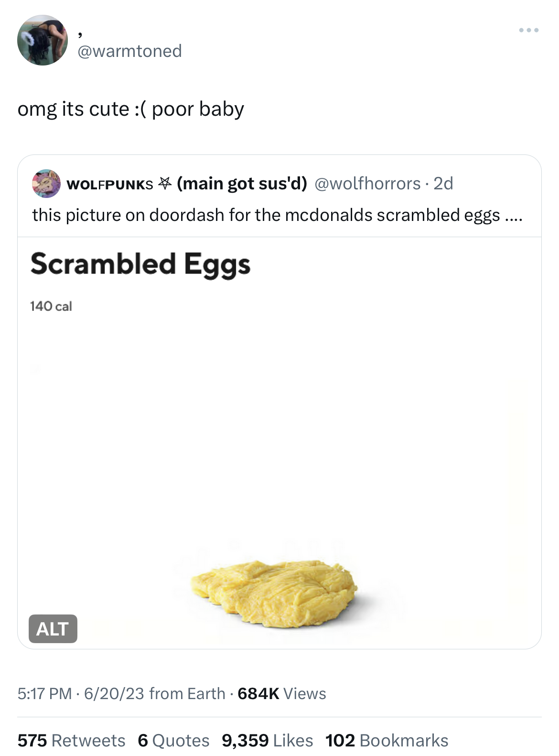Screen dimensions: 559x756
Task: Show the ALT image description badge
Action: click(x=53, y=628)
